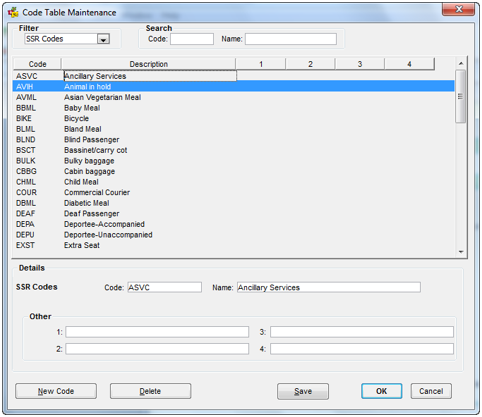Image resolution: width=482 pixels, height=417 pixels.
Task: Select the AVML Asian Vegetarian Meal row
Action: [234, 97]
